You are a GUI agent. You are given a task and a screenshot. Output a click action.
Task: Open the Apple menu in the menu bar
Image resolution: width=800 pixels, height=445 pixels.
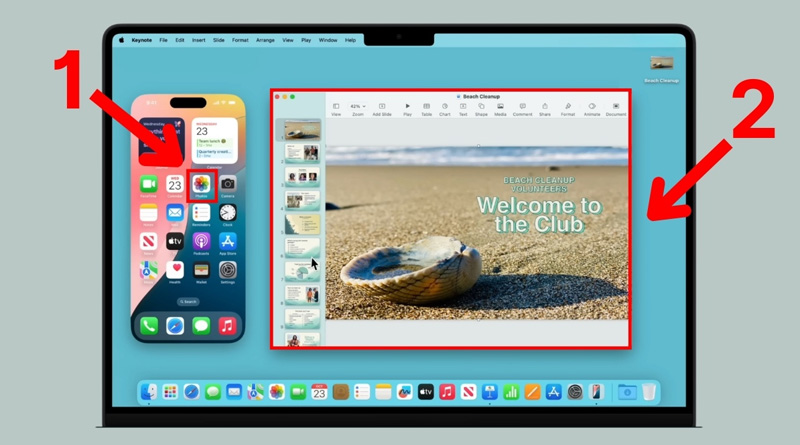(x=121, y=40)
